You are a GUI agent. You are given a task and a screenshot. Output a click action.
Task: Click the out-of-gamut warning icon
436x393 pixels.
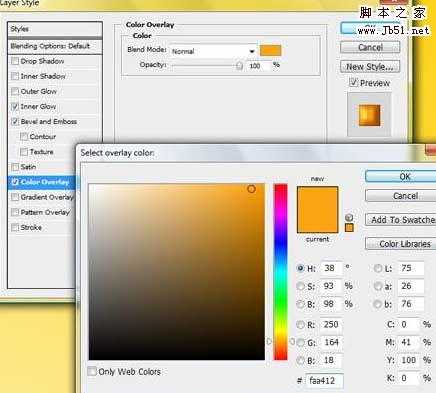point(349,218)
